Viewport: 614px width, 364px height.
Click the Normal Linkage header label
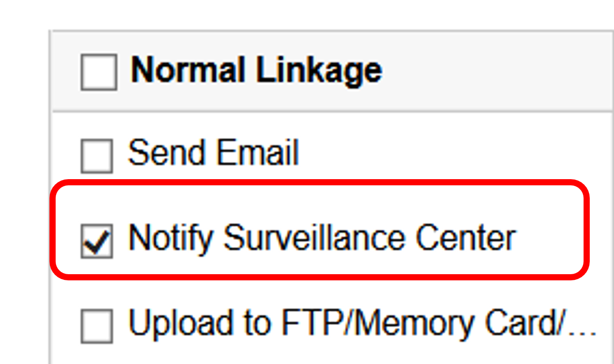coord(256,70)
